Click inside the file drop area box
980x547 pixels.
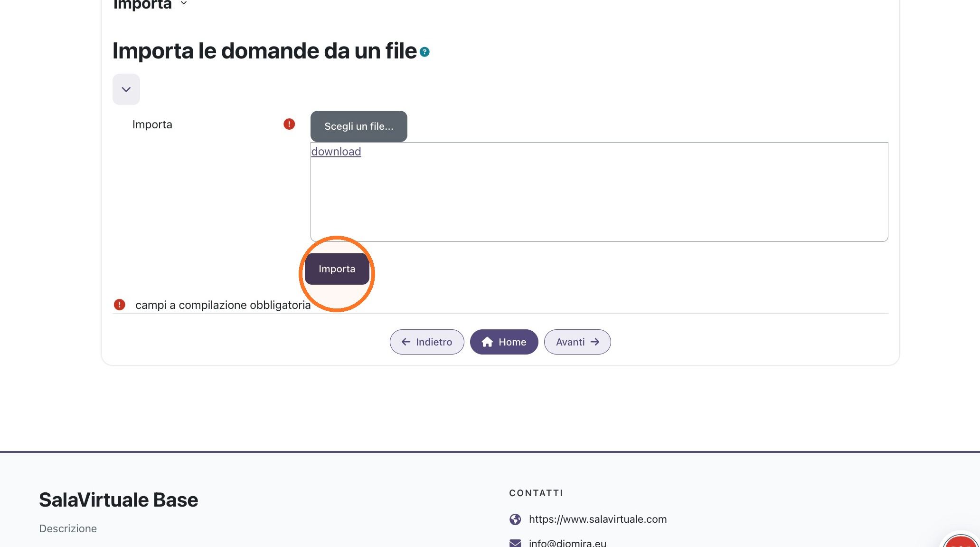point(599,200)
